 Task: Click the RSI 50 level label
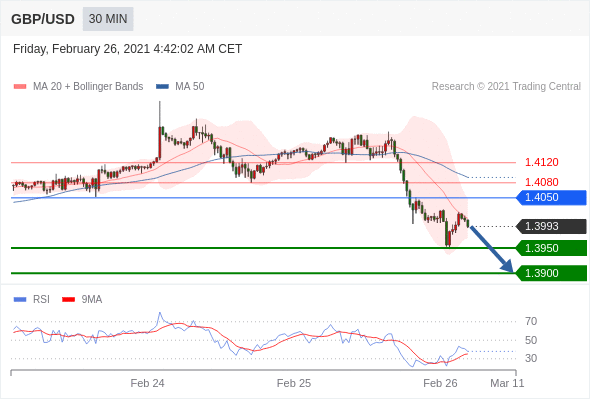tap(531, 340)
